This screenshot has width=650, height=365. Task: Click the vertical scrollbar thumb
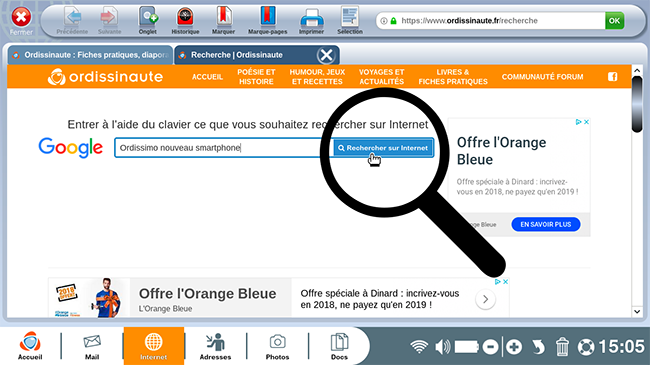637,105
